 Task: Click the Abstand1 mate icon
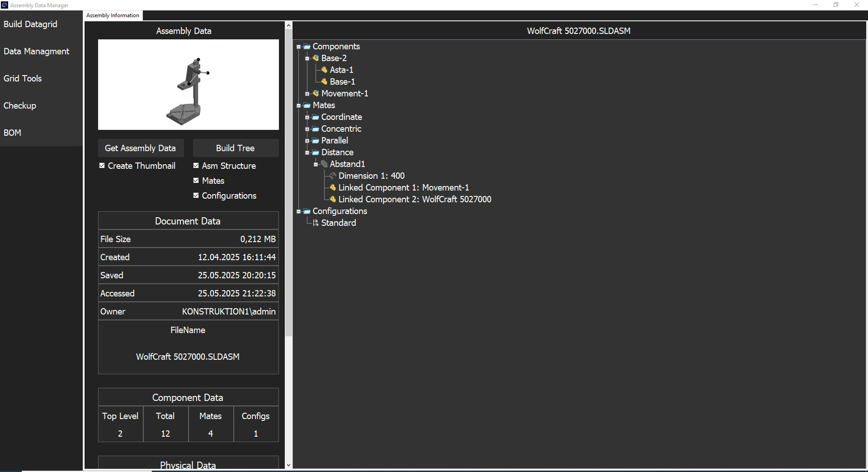coord(324,164)
